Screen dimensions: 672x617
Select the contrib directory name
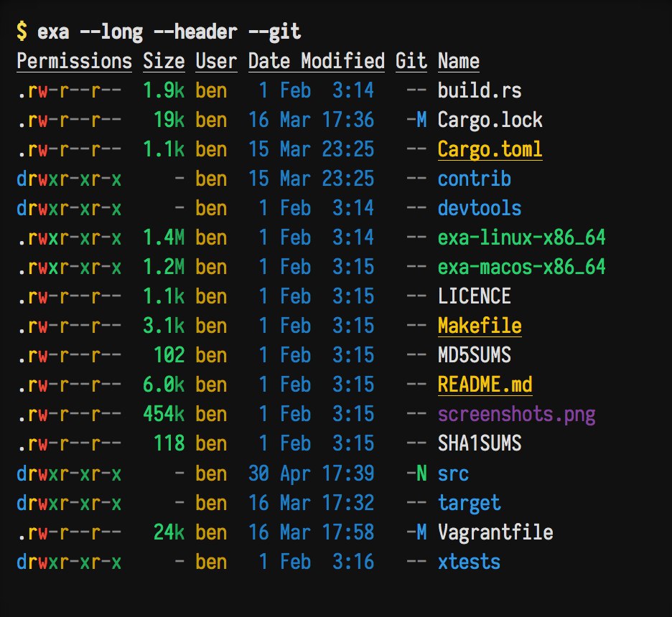(x=474, y=179)
